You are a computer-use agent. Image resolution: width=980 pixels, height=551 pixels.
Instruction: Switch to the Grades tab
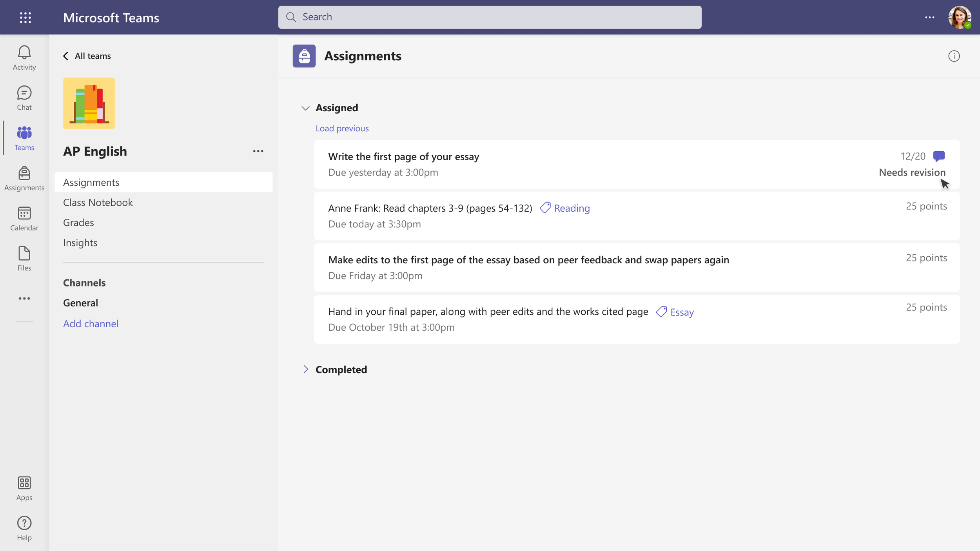pyautogui.click(x=78, y=222)
